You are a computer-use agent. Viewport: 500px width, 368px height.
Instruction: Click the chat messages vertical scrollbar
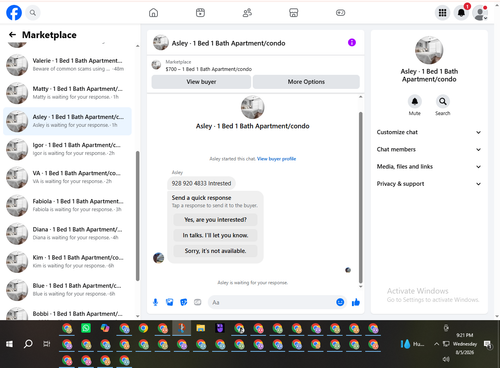(360, 197)
